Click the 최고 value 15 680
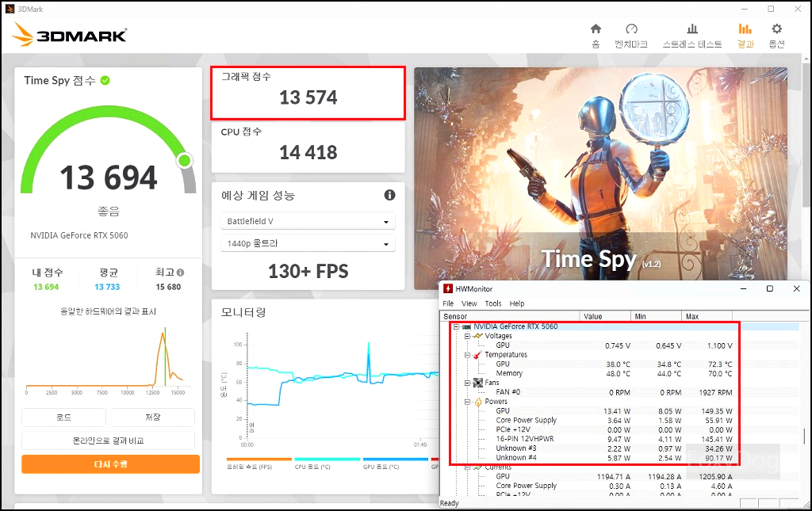The image size is (812, 511). (168, 287)
